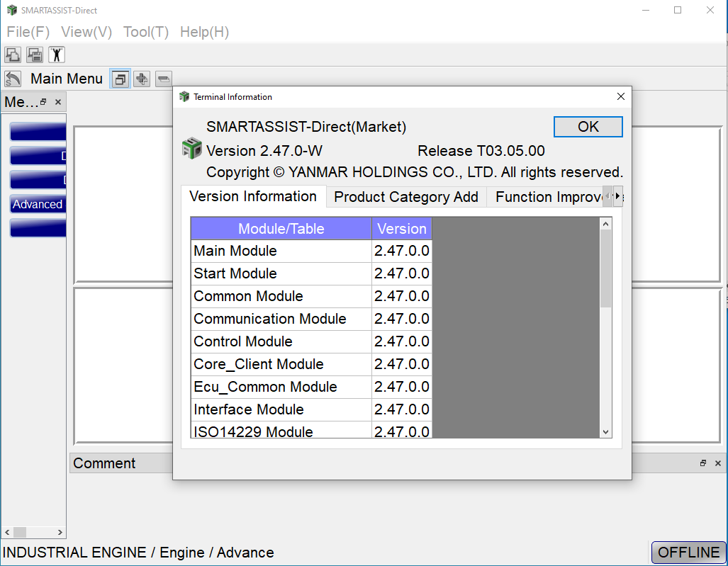Screen dimensions: 728x566
Task: Click the plus icon in the Main Menu toolbar
Action: pos(142,79)
